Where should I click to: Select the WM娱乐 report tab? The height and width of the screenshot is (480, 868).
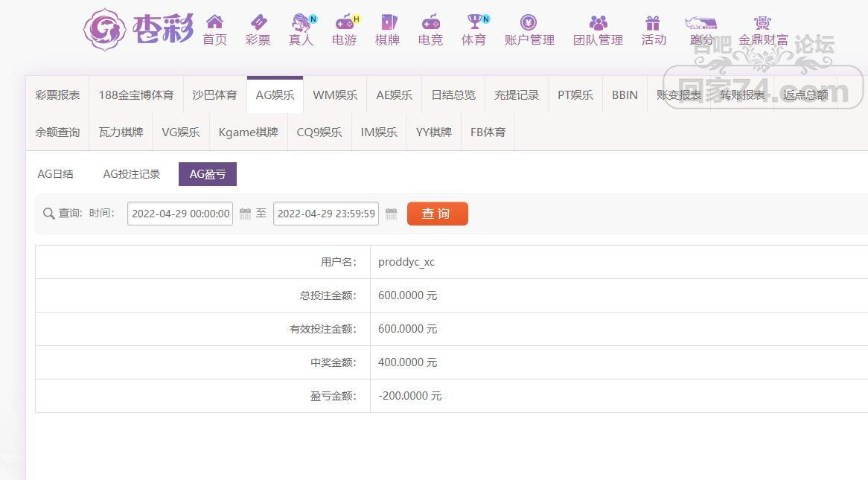point(335,95)
